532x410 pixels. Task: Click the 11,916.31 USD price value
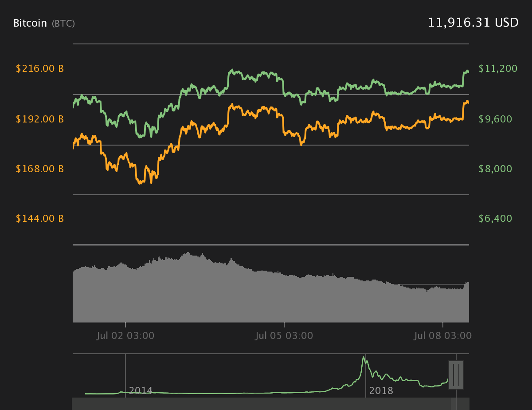click(x=473, y=23)
